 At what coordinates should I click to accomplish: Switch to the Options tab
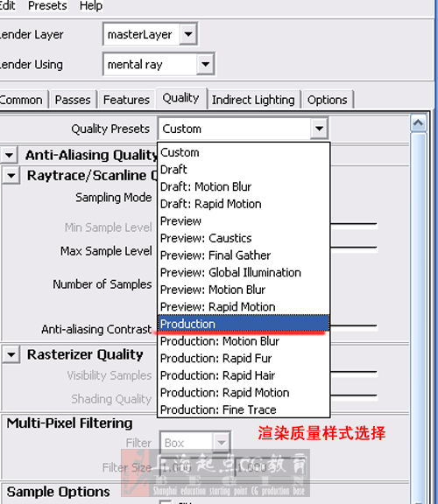(328, 100)
